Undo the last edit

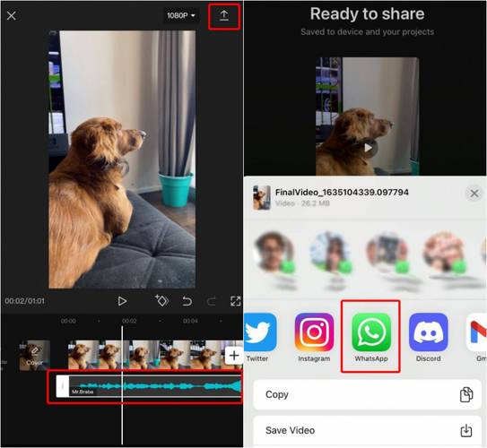click(x=187, y=301)
